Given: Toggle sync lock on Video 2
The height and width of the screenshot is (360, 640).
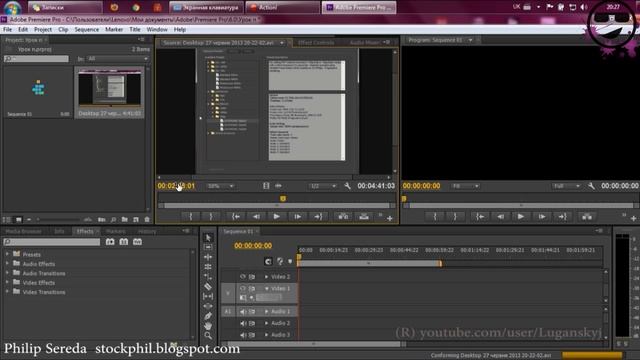Looking at the screenshot, I should coord(252,277).
